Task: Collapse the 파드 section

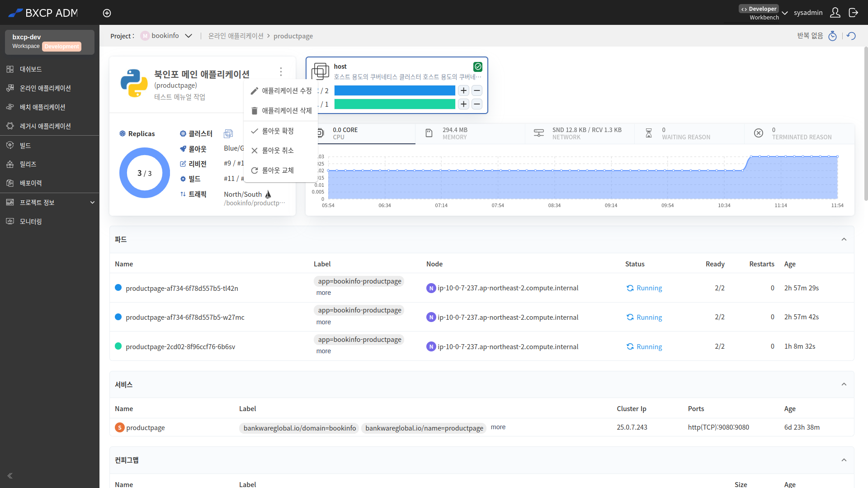Action: click(x=844, y=239)
